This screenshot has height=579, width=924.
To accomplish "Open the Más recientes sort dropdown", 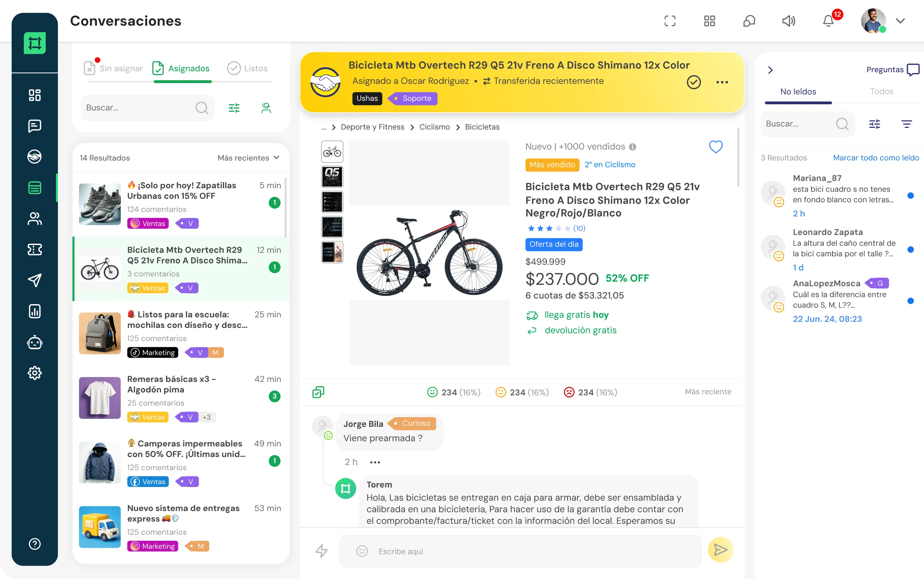I will [x=249, y=158].
